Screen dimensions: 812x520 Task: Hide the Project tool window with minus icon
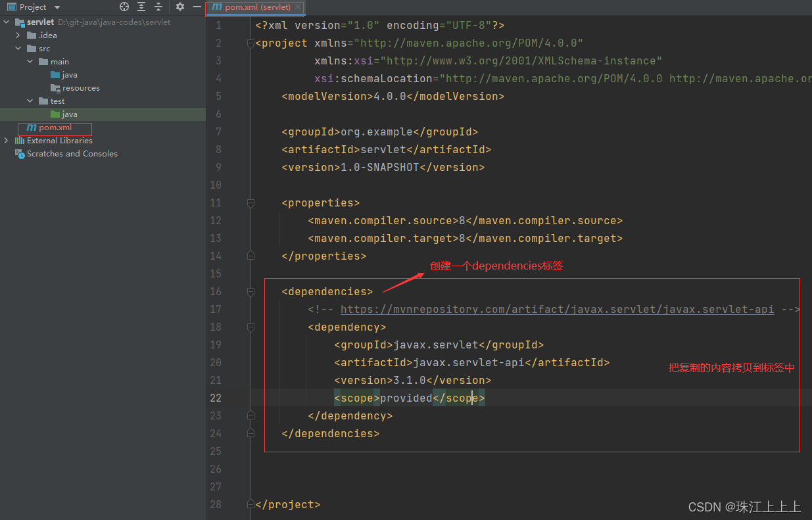coord(197,7)
